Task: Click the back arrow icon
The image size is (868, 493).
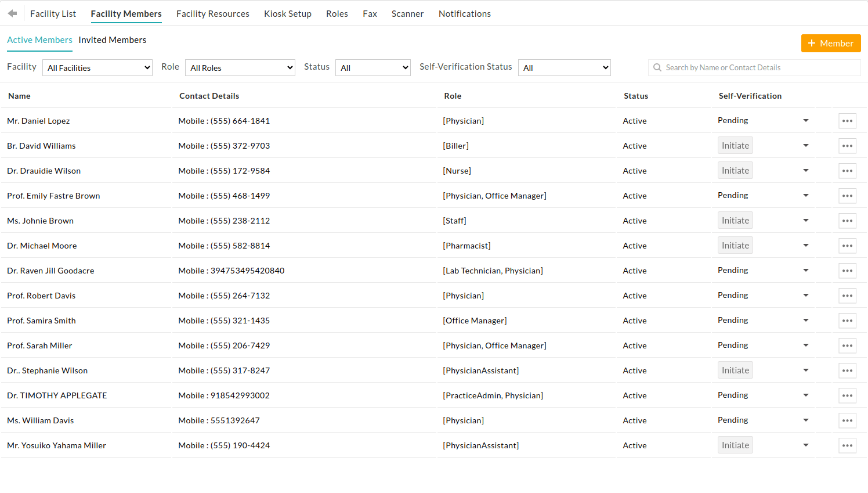Action: point(12,13)
